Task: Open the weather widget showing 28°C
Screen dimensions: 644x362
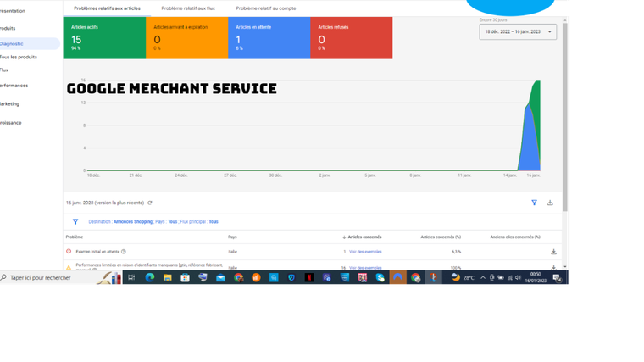Action: coord(463,277)
